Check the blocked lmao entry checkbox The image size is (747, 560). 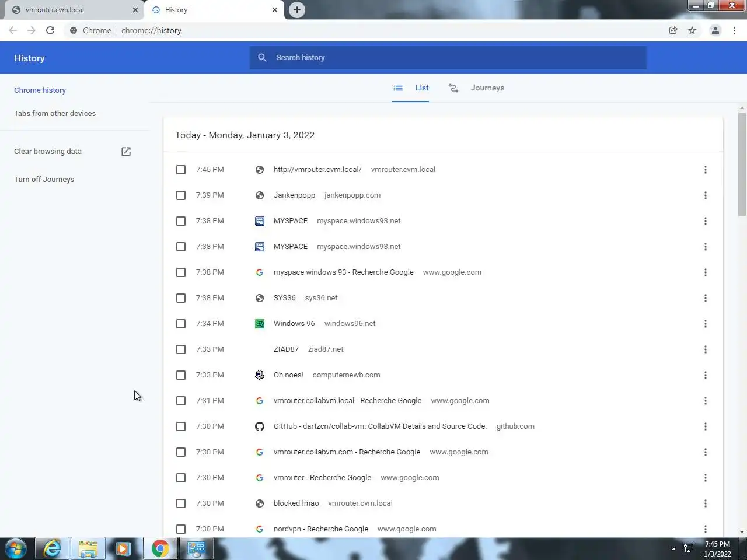(181, 503)
